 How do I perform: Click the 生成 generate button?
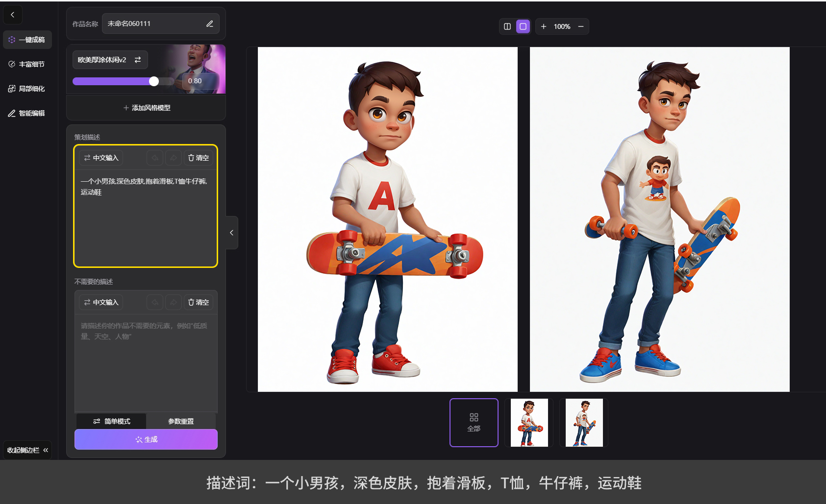[x=146, y=439]
